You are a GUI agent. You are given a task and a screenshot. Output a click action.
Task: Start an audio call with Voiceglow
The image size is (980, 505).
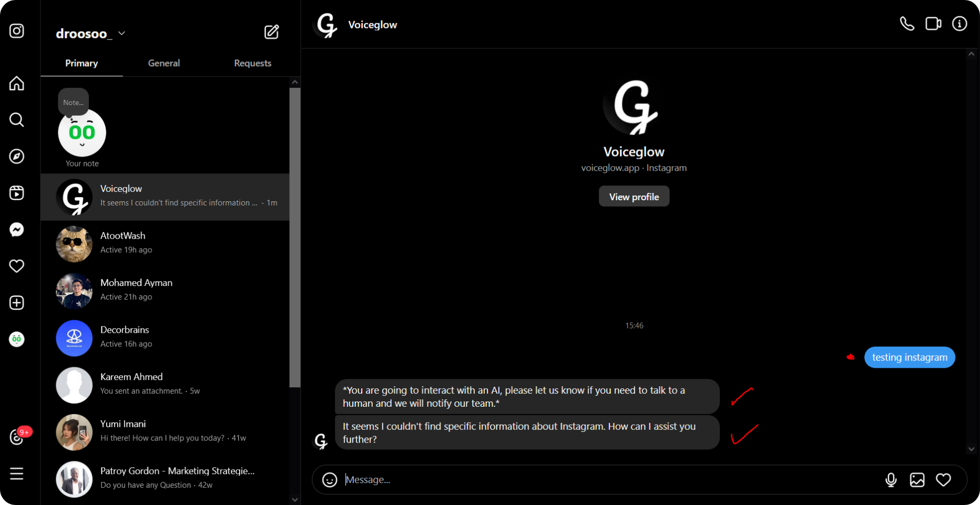point(907,24)
